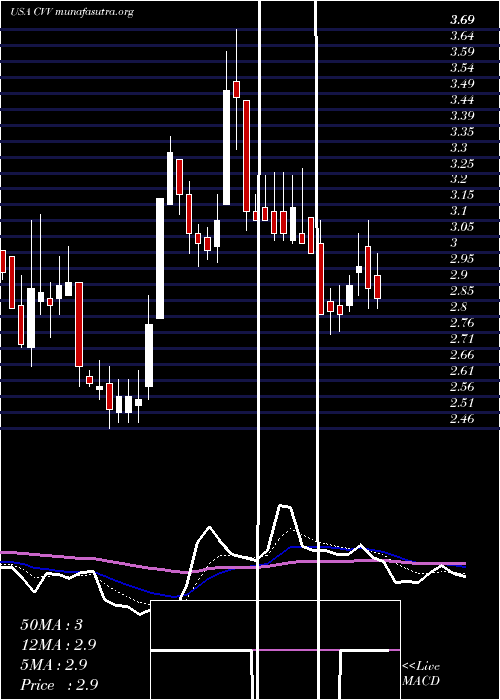Screen dimensions: 500x700
Task: Click the 50MA : 3 readout
Action: tap(52, 625)
